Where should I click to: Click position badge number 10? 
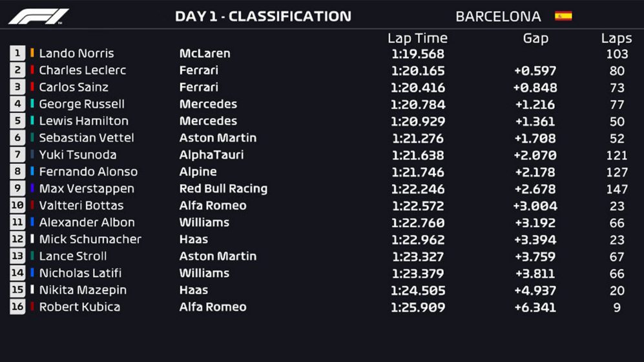click(17, 205)
